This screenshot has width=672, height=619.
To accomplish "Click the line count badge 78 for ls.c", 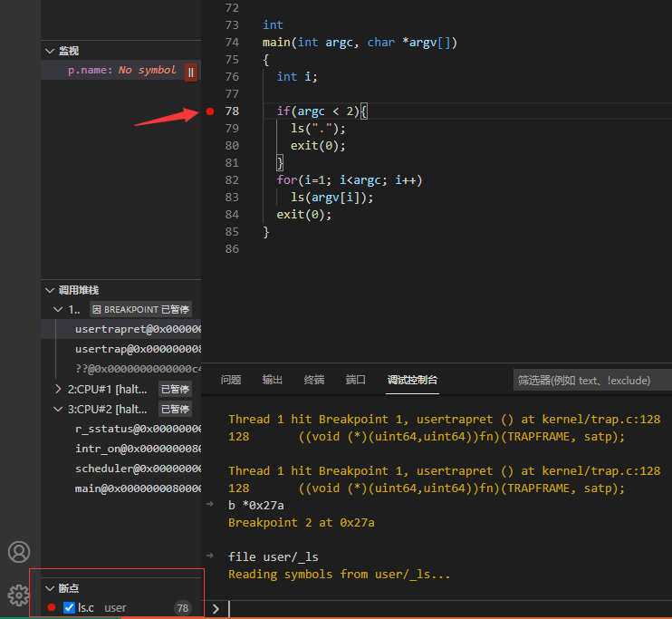I will [x=183, y=608].
